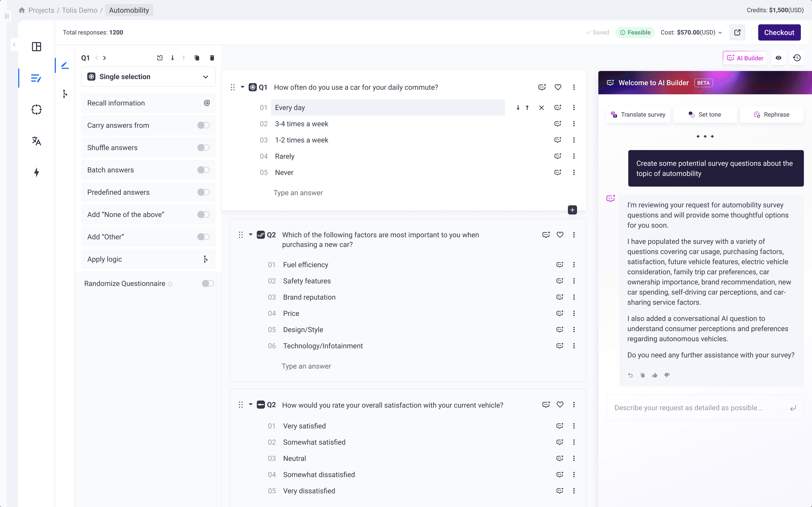This screenshot has height=507, width=812.
Task: Open the layout panel in the left sidebar
Action: click(36, 47)
